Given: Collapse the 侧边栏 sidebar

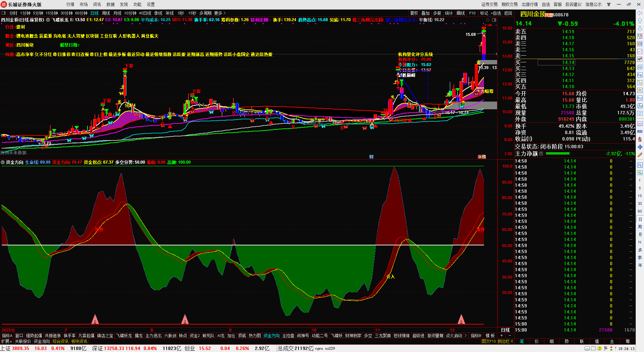Looking at the screenshot, I should click(x=505, y=341).
